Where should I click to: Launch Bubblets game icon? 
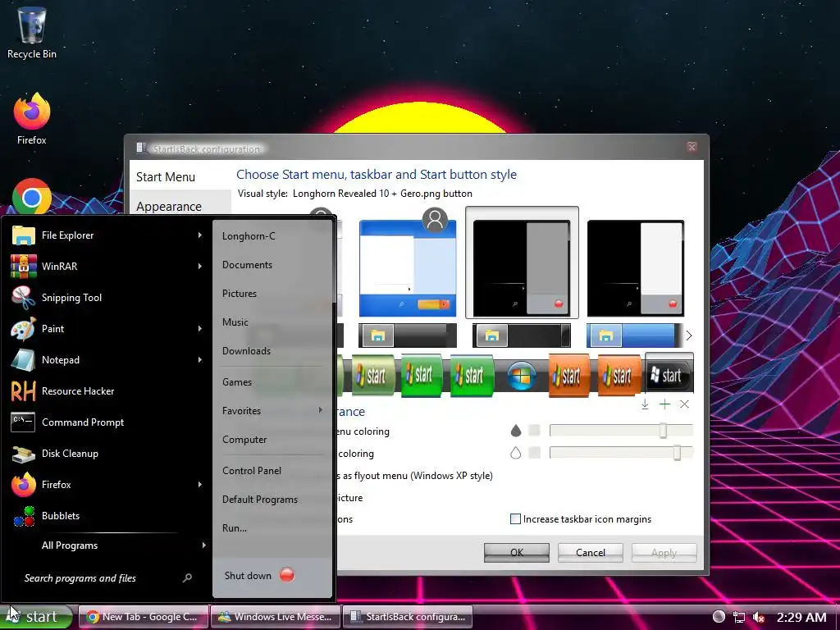[x=23, y=516]
